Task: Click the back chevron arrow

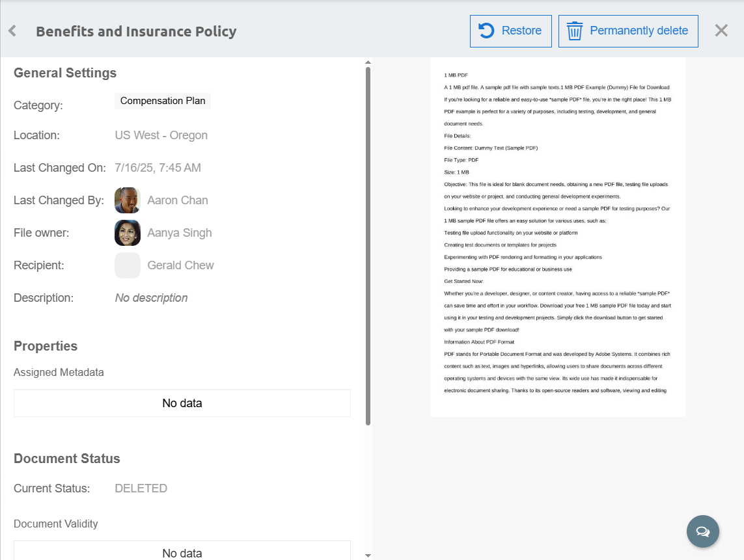Action: (x=12, y=31)
